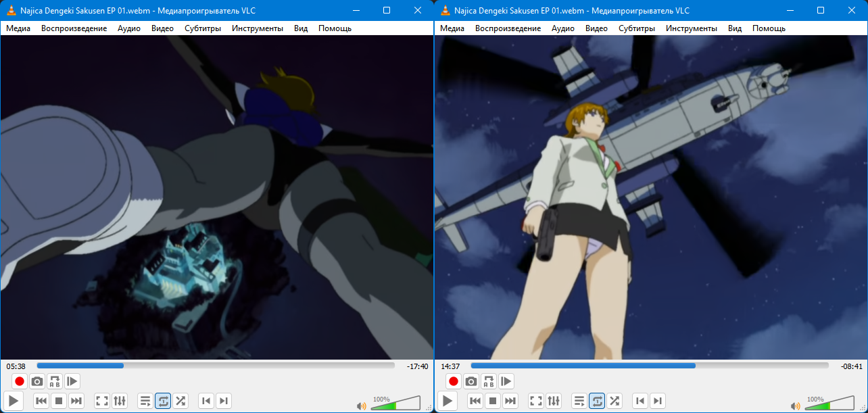Toggle shuffle playback in left VLC window
868x413 pixels.
[x=180, y=401]
